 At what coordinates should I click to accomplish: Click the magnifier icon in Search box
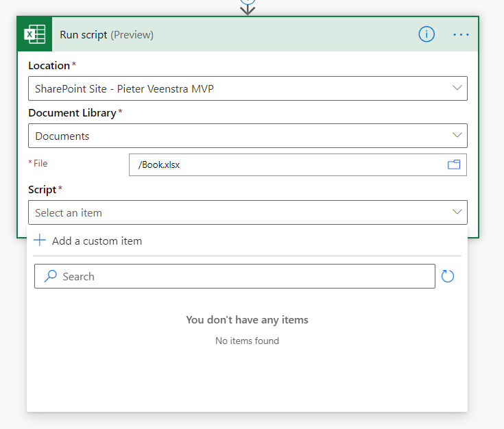pyautogui.click(x=51, y=276)
